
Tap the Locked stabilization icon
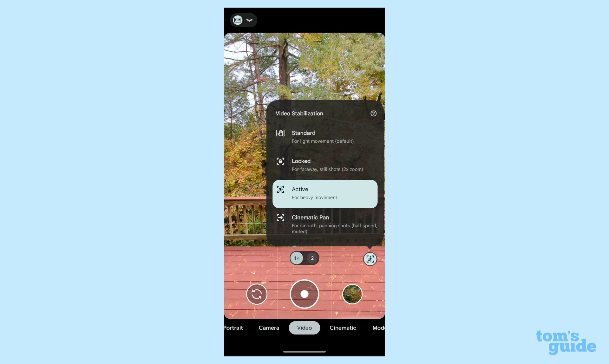pos(280,161)
